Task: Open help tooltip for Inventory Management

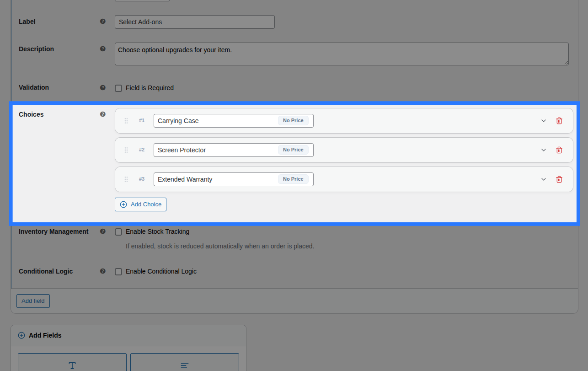Action: point(103,231)
